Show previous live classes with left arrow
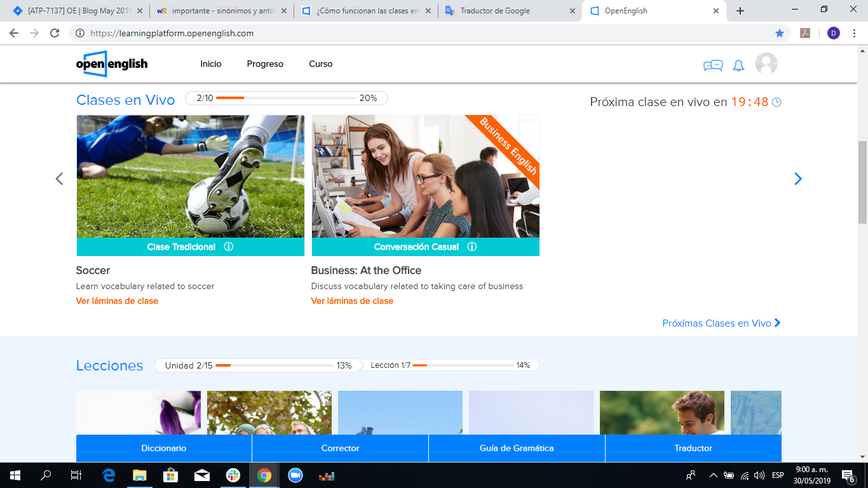This screenshot has height=488, width=868. [x=59, y=179]
